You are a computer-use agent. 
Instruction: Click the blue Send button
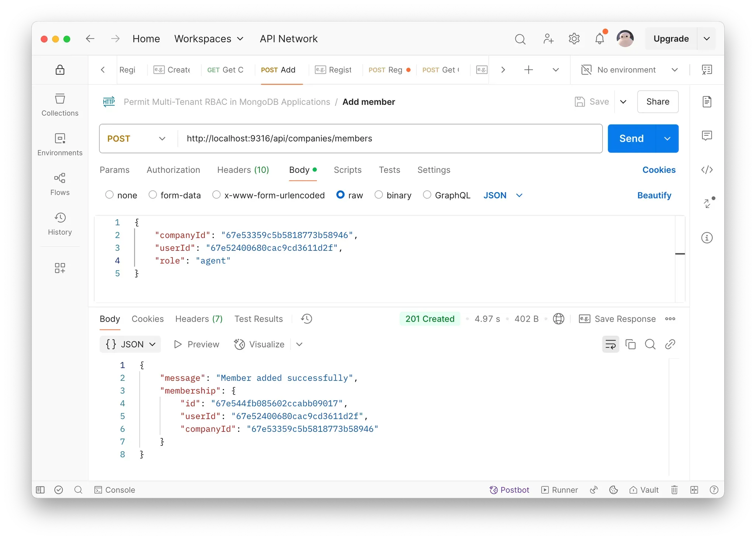click(631, 139)
